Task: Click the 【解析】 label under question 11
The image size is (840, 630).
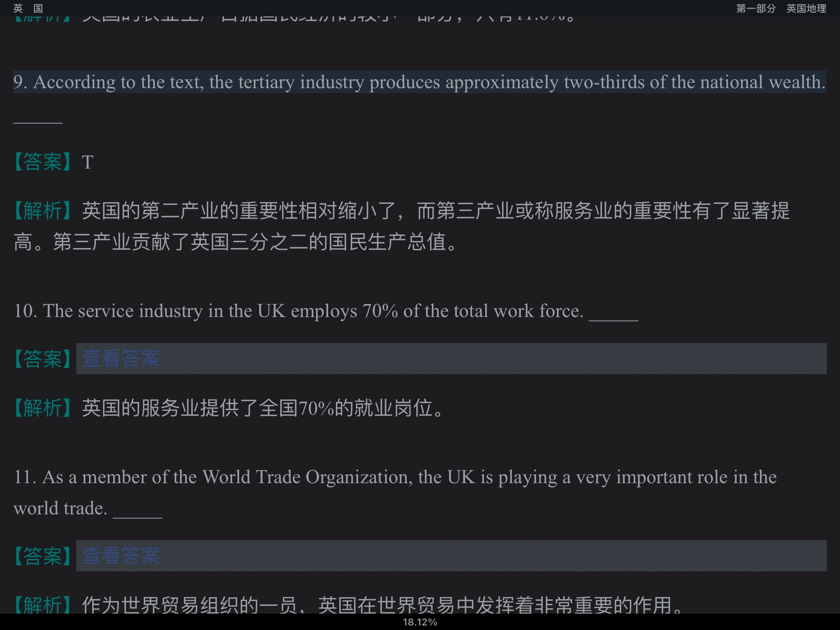Action: 43,605
